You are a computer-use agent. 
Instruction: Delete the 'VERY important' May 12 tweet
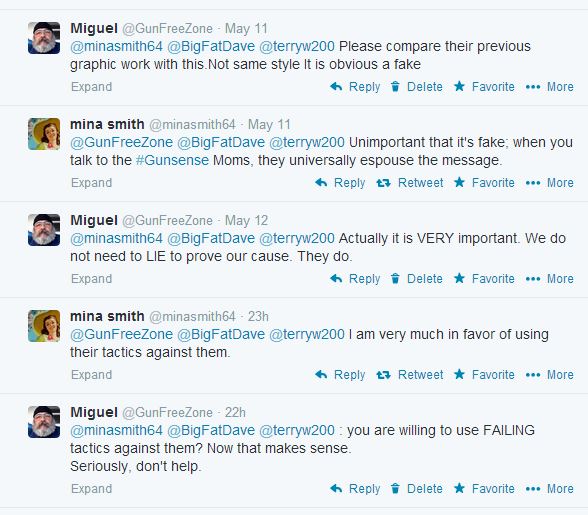pyautogui.click(x=416, y=279)
